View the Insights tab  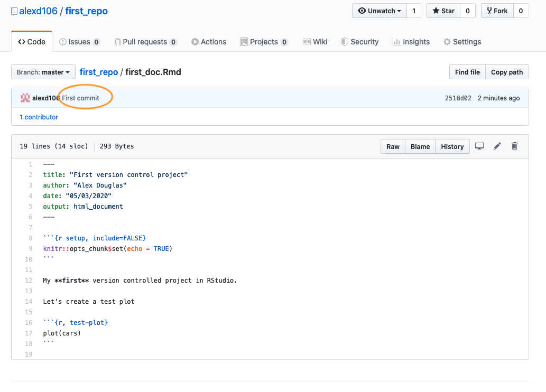pyautogui.click(x=411, y=42)
